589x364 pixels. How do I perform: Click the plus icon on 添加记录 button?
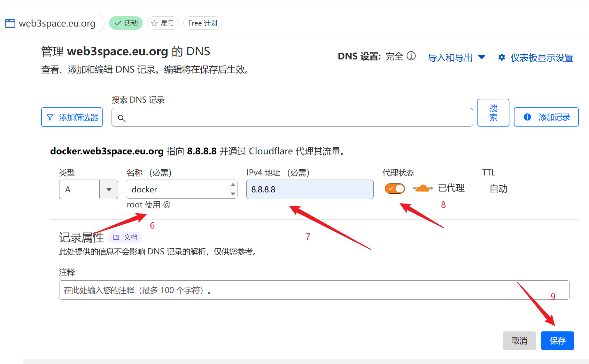pos(527,117)
